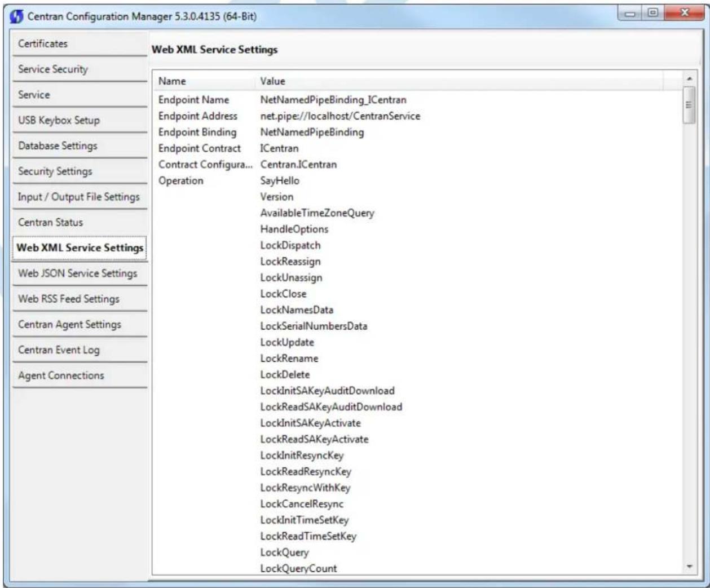Image resolution: width=710 pixels, height=588 pixels.
Task: Select the Endpoint Address row label
Action: [x=198, y=116]
